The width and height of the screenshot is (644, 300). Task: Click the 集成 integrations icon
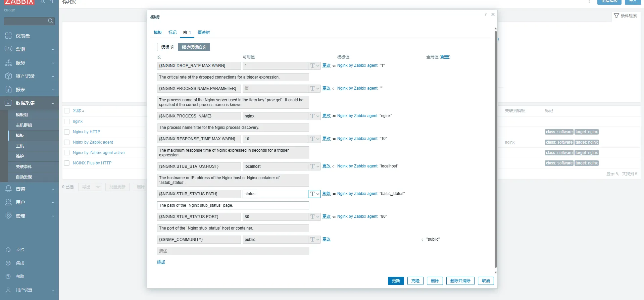pyautogui.click(x=8, y=263)
